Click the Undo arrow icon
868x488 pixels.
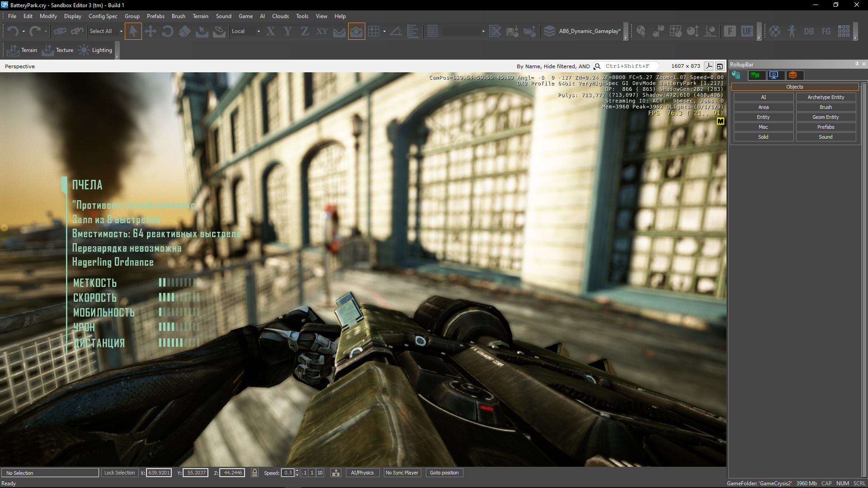coord(13,31)
